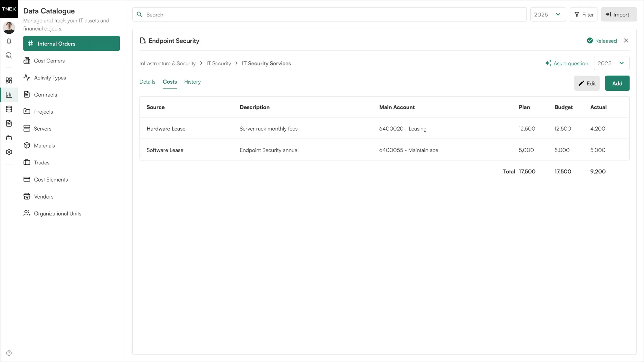644x362 pixels.
Task: Click the Filter button
Action: 583,14
